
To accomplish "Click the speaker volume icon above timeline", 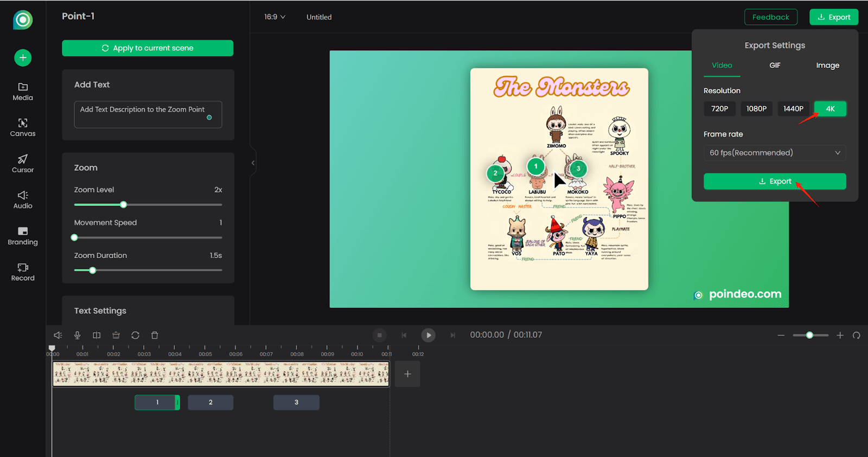I will tap(58, 335).
